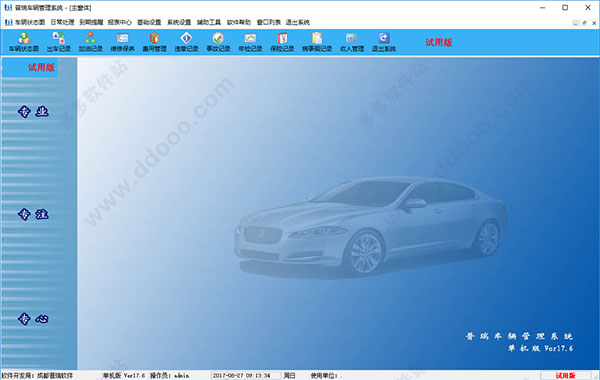Screen dimensions: 600x380
Task: Open 出车记录 from the toolbar
Action: click(59, 42)
